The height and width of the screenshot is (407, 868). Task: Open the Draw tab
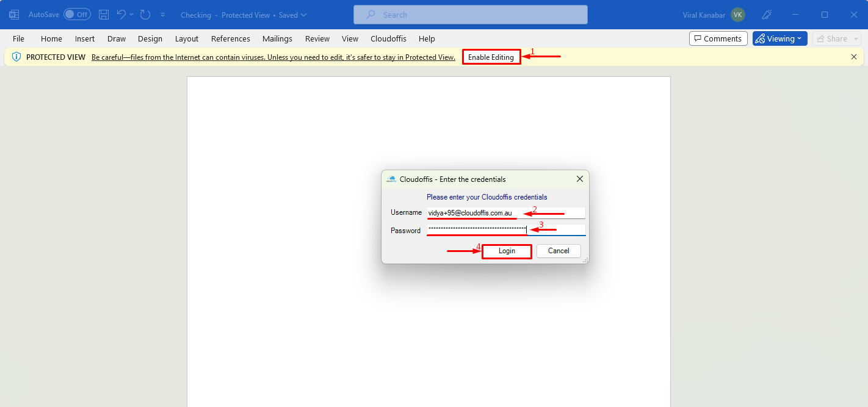coord(117,38)
